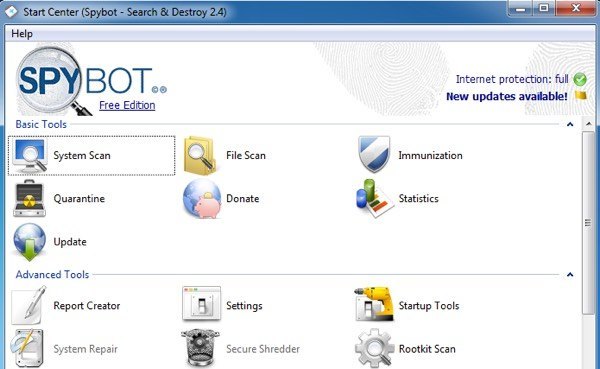Open the Statistics chart icon
Image resolution: width=600 pixels, height=369 pixels.
(375, 198)
